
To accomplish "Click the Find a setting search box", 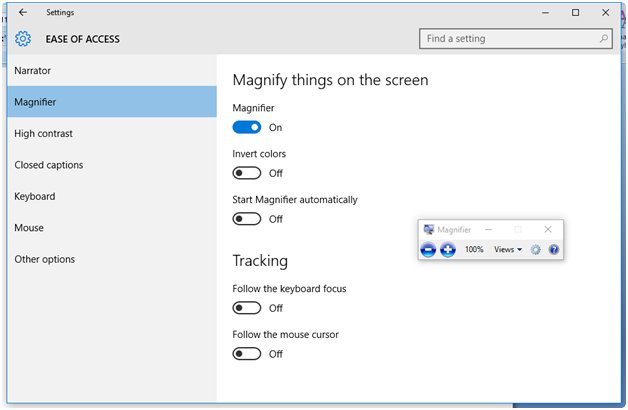I will pos(508,39).
